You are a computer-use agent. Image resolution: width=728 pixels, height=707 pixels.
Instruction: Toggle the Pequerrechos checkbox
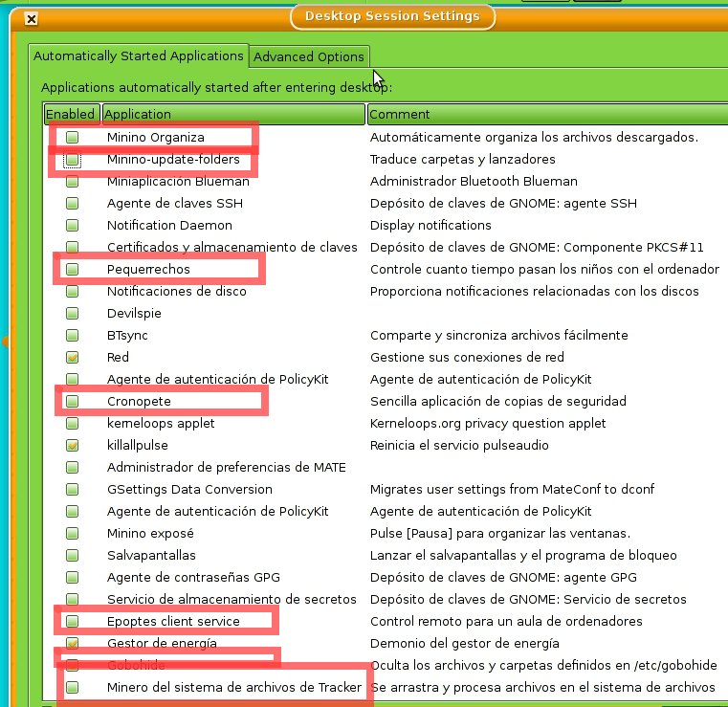tap(72, 269)
